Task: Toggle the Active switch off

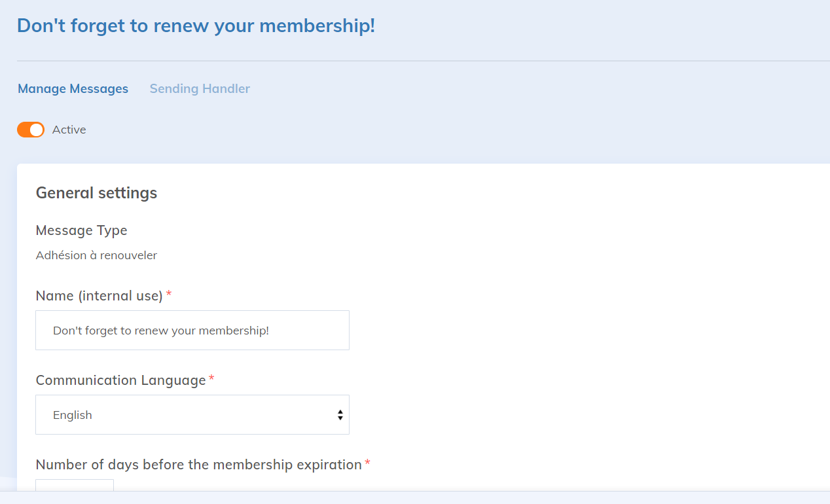Action: point(31,130)
